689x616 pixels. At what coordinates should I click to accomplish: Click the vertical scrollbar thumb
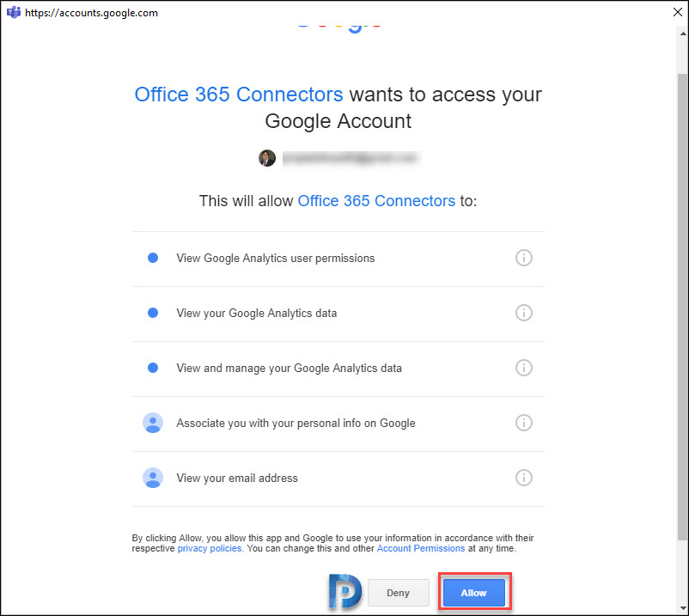[683, 307]
